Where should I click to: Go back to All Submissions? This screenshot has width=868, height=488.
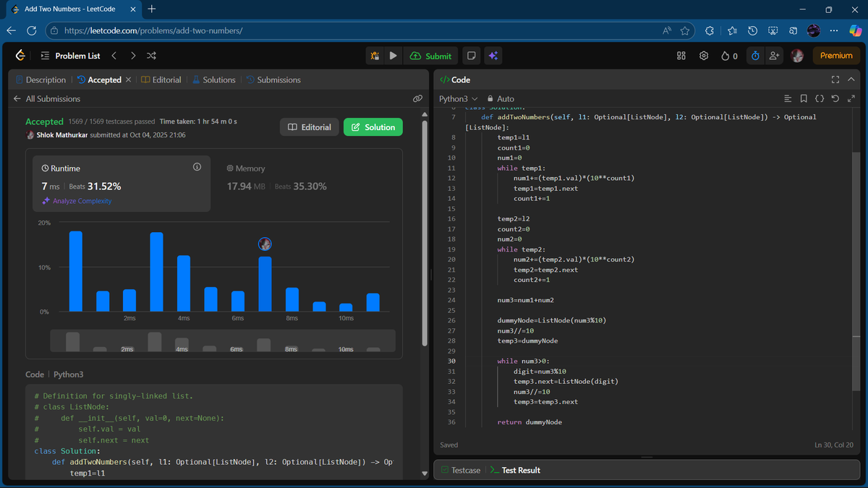pos(47,99)
